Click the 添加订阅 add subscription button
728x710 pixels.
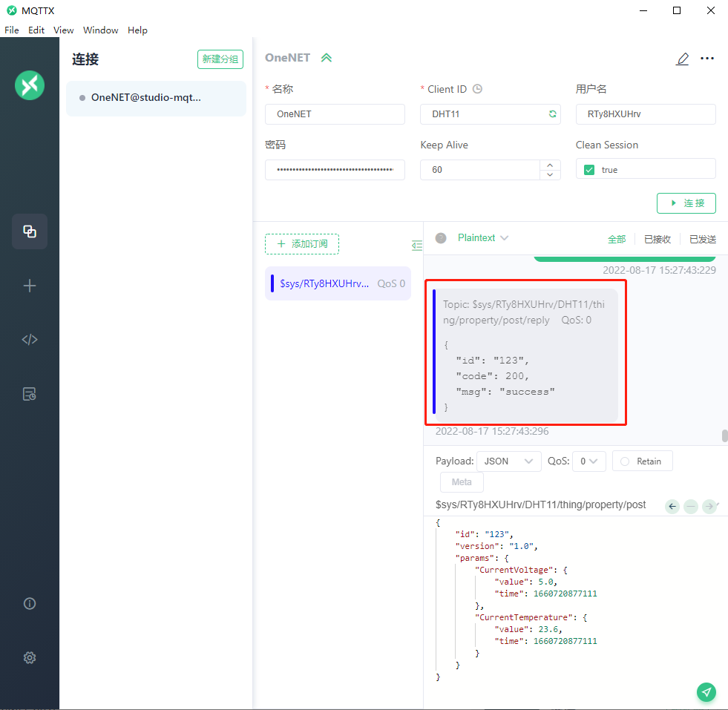click(x=302, y=244)
